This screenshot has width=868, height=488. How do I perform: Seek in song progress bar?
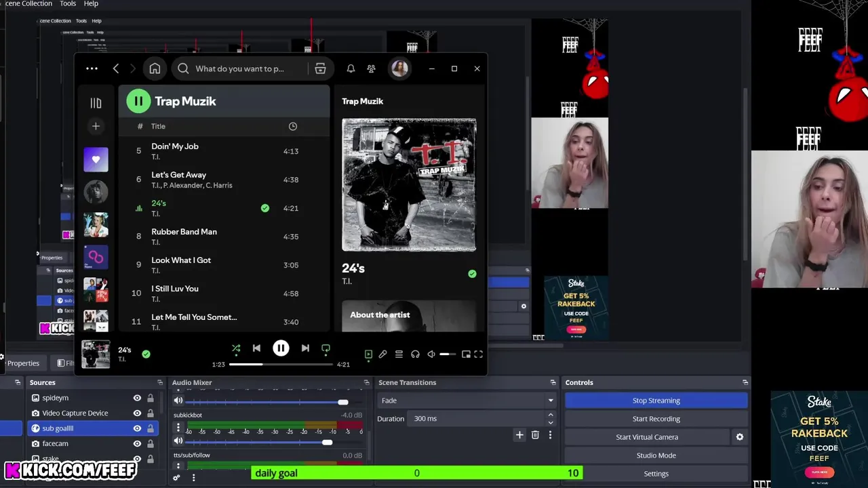click(x=281, y=365)
